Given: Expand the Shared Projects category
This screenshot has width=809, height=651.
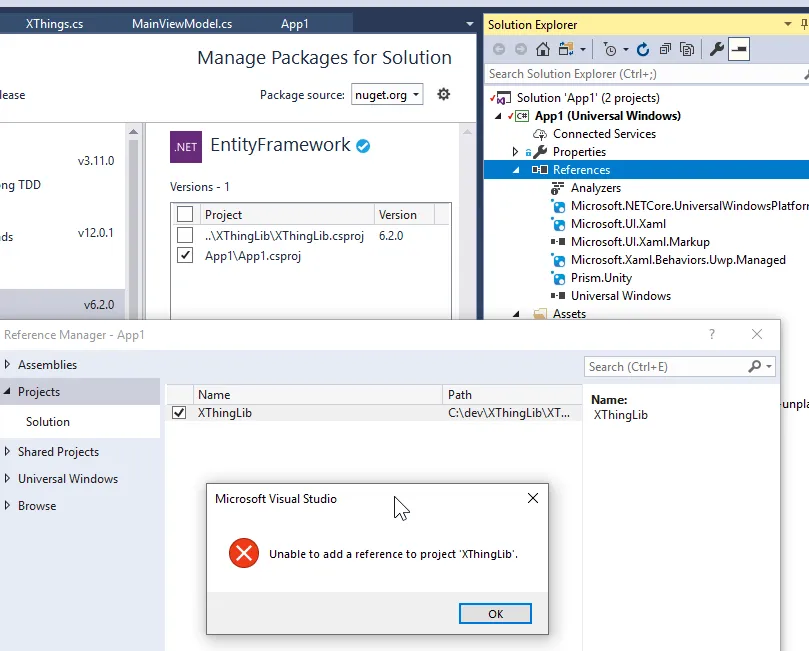Looking at the screenshot, I should tap(7, 451).
